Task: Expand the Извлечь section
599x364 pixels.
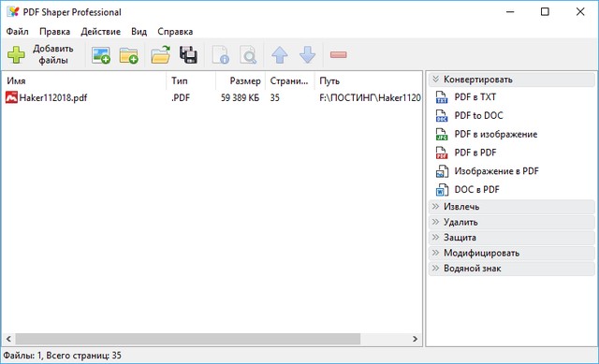Action: tap(512, 207)
